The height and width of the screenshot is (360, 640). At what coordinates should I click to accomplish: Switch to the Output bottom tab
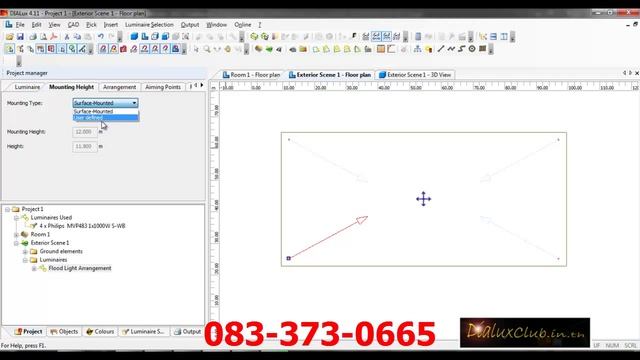coord(187,331)
